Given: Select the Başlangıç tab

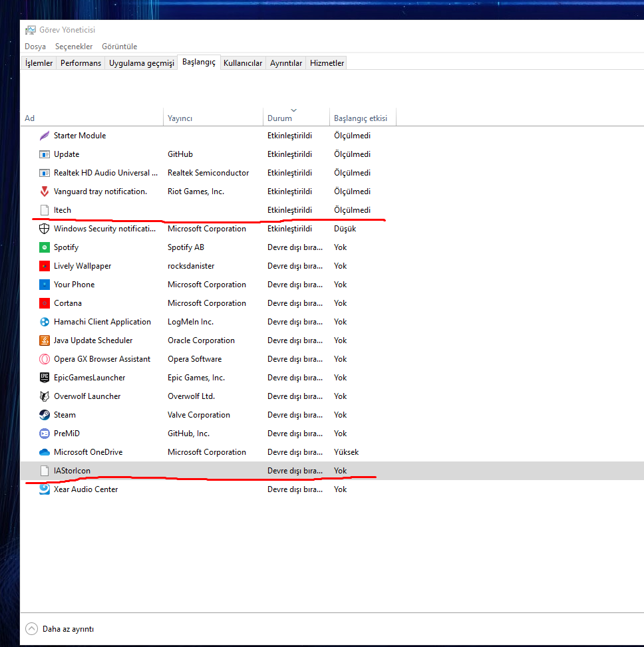Looking at the screenshot, I should (198, 62).
